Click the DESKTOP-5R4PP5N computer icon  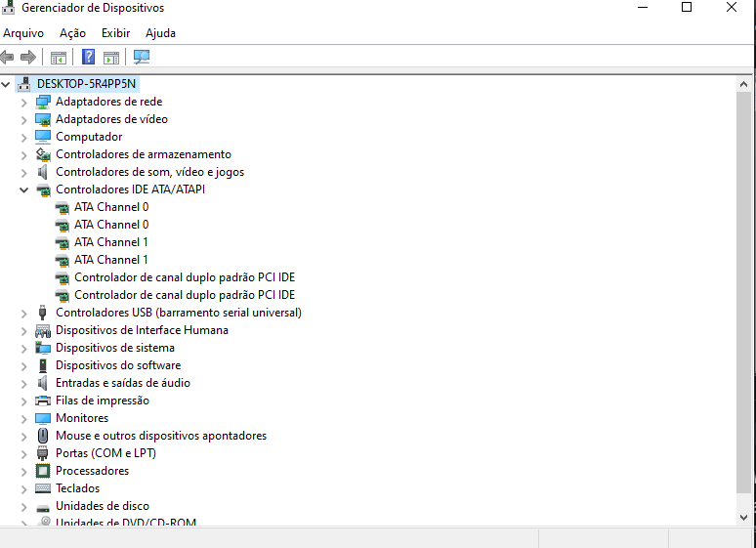[24, 84]
